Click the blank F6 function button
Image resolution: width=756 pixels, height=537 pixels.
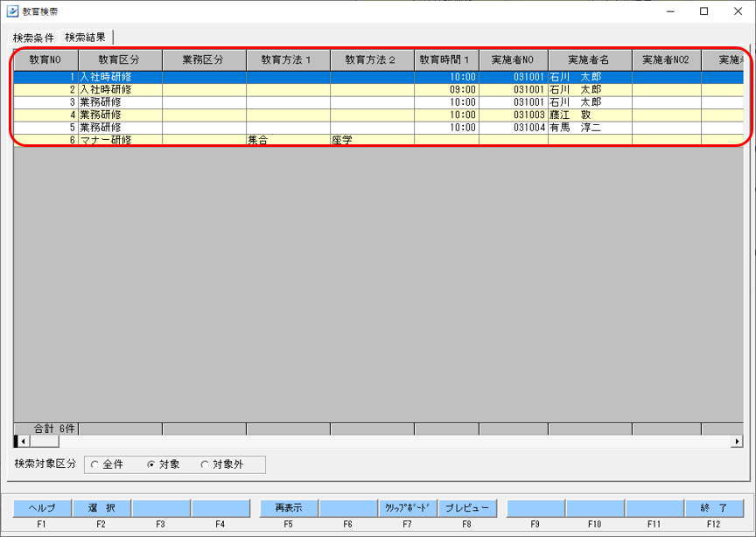(x=348, y=508)
